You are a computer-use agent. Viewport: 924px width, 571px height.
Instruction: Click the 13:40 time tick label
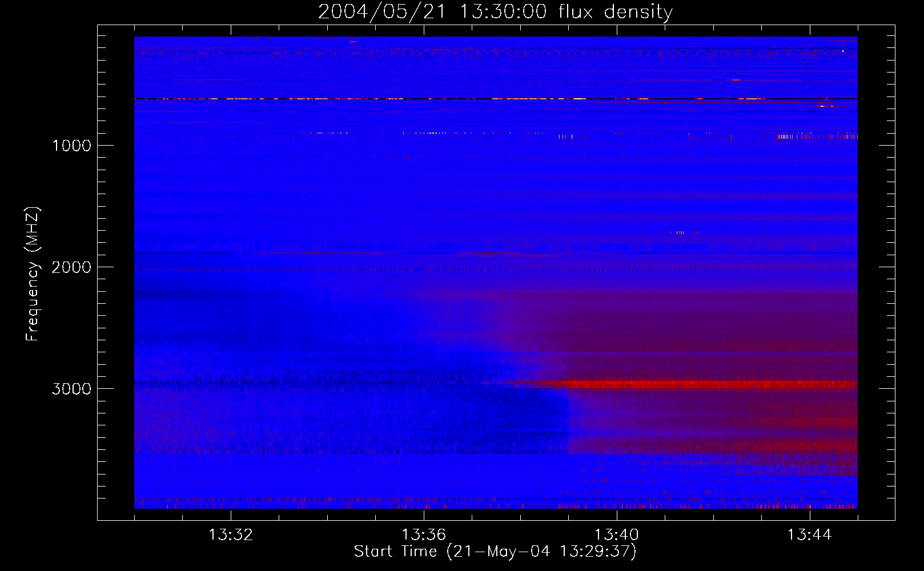point(617,534)
